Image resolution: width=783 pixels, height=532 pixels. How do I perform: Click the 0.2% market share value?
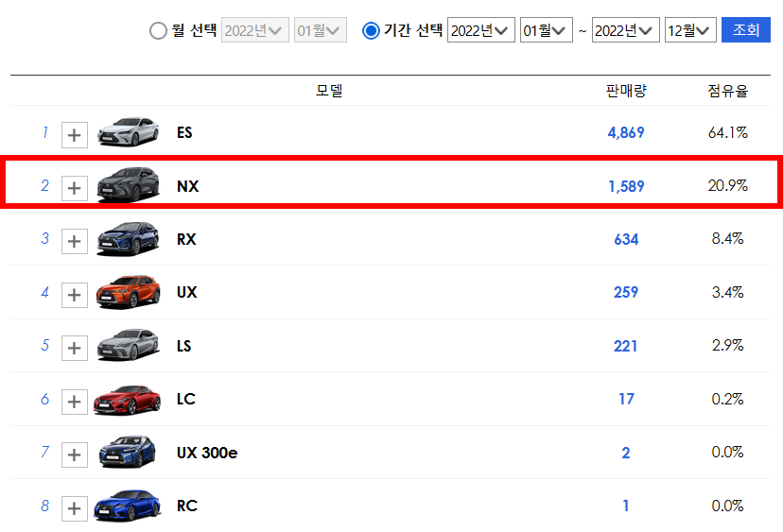click(727, 399)
